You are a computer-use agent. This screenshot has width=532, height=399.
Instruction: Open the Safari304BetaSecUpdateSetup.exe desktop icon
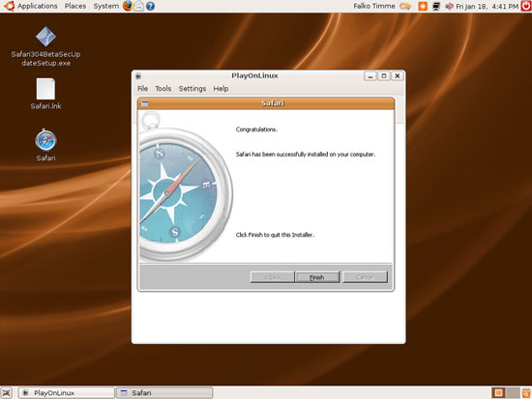[x=45, y=37]
